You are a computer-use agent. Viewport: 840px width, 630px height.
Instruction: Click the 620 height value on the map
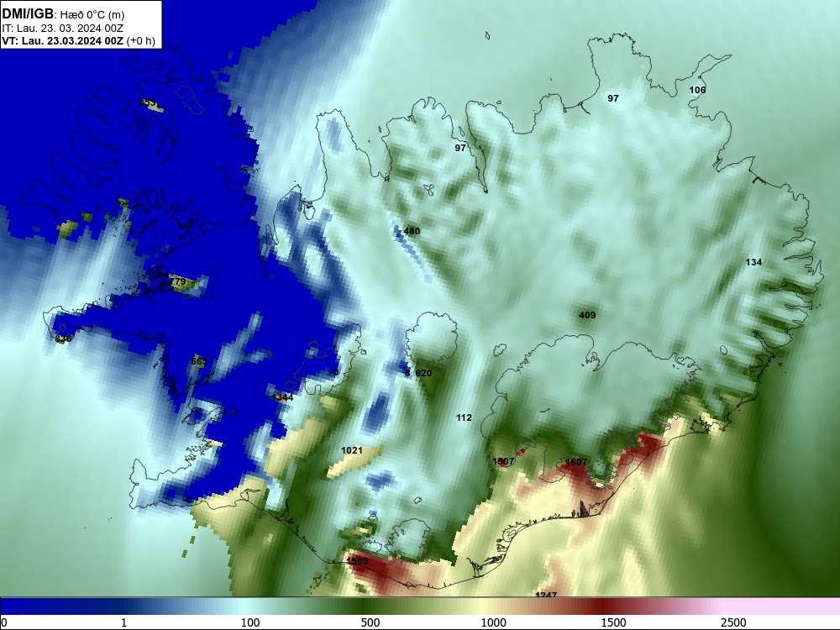(x=423, y=374)
